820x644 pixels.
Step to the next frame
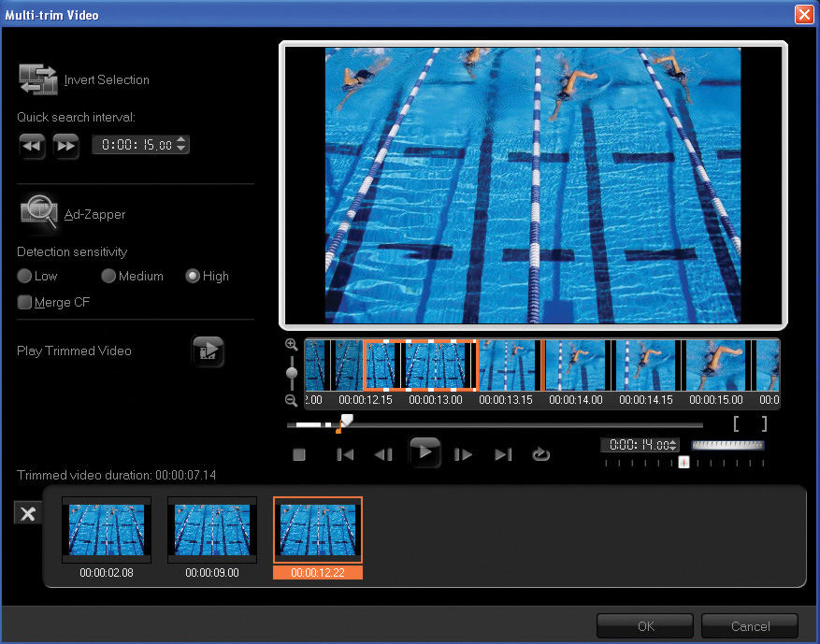point(463,455)
